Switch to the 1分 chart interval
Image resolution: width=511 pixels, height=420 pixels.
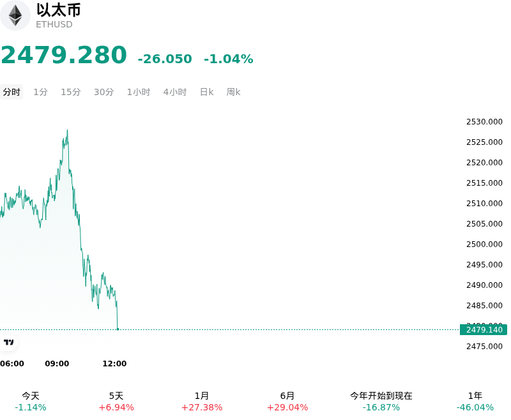coord(40,92)
